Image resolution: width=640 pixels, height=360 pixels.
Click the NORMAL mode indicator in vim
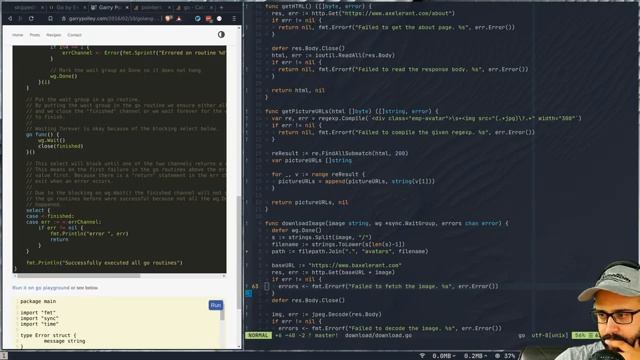[258, 336]
